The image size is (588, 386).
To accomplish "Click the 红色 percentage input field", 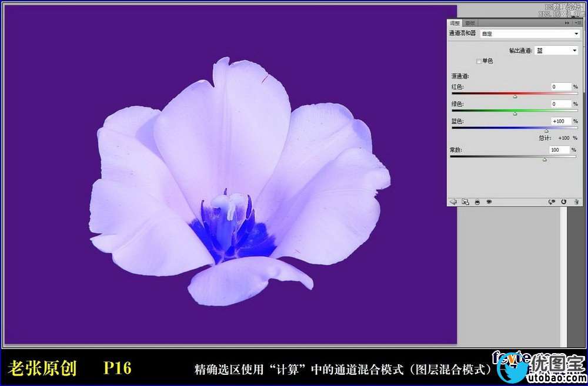I will [x=561, y=87].
